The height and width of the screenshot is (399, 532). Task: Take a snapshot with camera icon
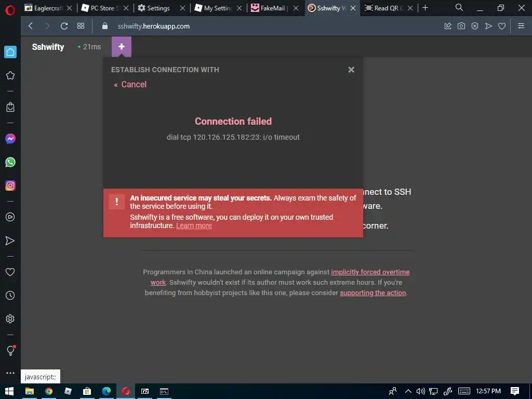(x=461, y=26)
